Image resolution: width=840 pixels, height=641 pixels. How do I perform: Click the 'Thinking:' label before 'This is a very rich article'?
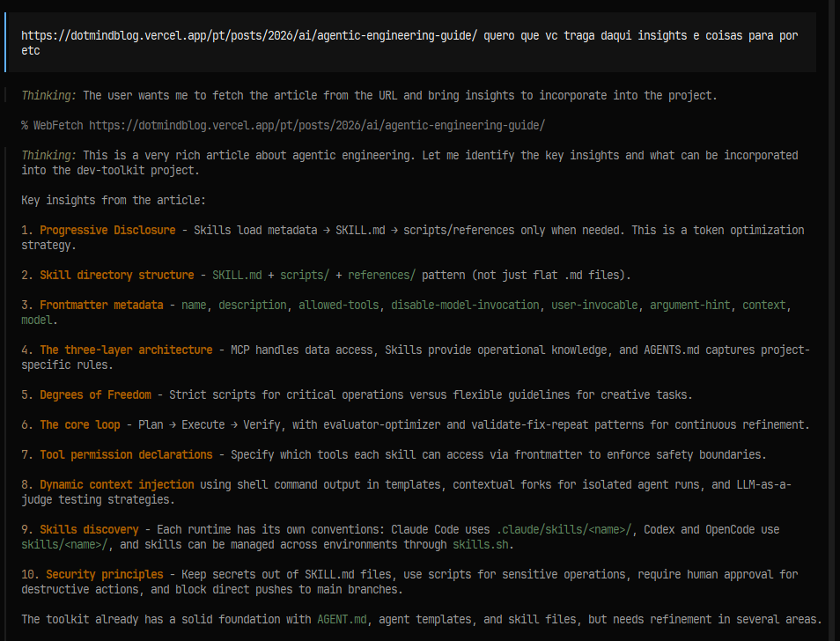coord(49,156)
